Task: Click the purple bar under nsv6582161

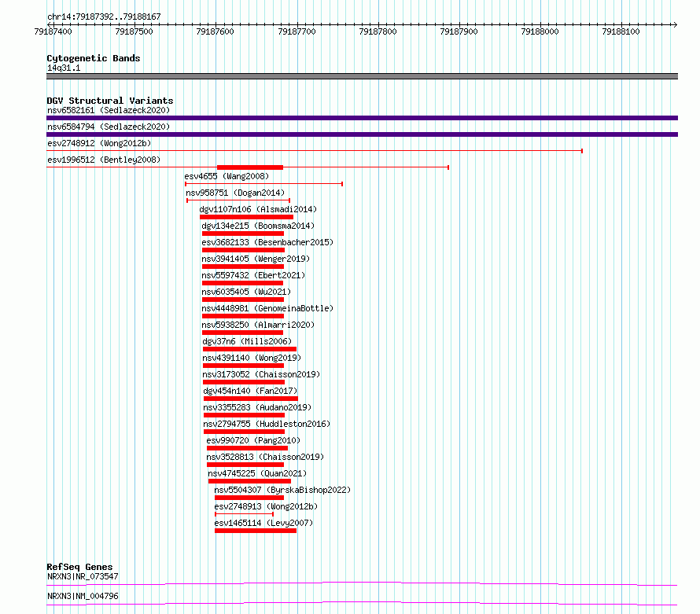Action: (x=362, y=118)
